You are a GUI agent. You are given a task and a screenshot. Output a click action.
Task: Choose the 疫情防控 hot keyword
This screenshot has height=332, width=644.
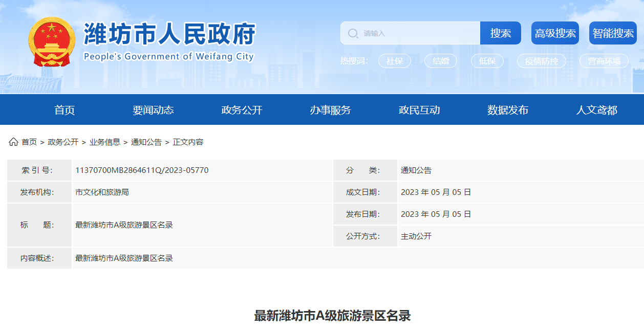click(541, 61)
